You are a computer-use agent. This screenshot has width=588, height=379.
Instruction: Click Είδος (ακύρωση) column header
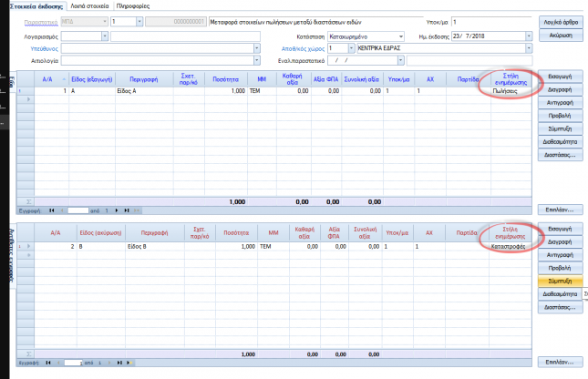click(101, 232)
